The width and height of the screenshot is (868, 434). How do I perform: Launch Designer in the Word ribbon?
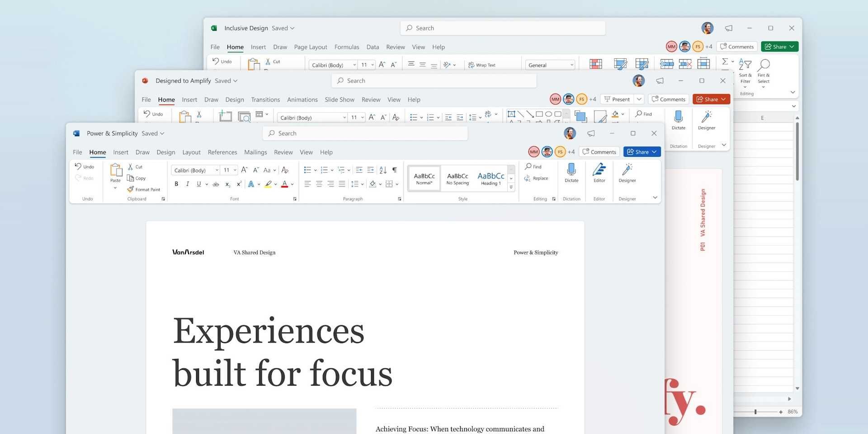627,170
